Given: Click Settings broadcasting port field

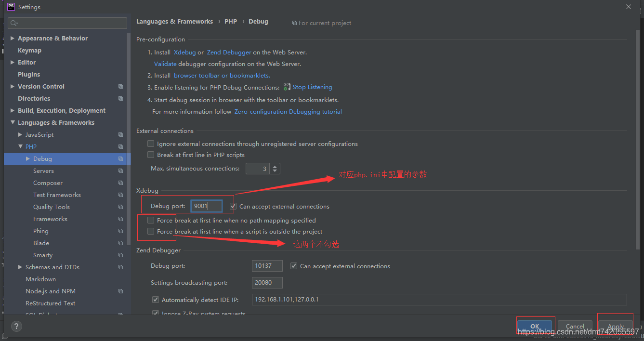Looking at the screenshot, I should coord(267,283).
